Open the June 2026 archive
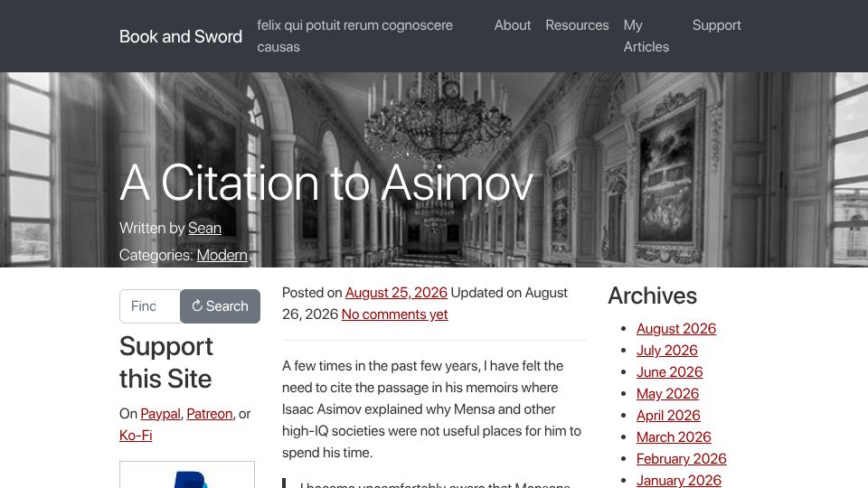Image resolution: width=868 pixels, height=488 pixels. (669, 371)
